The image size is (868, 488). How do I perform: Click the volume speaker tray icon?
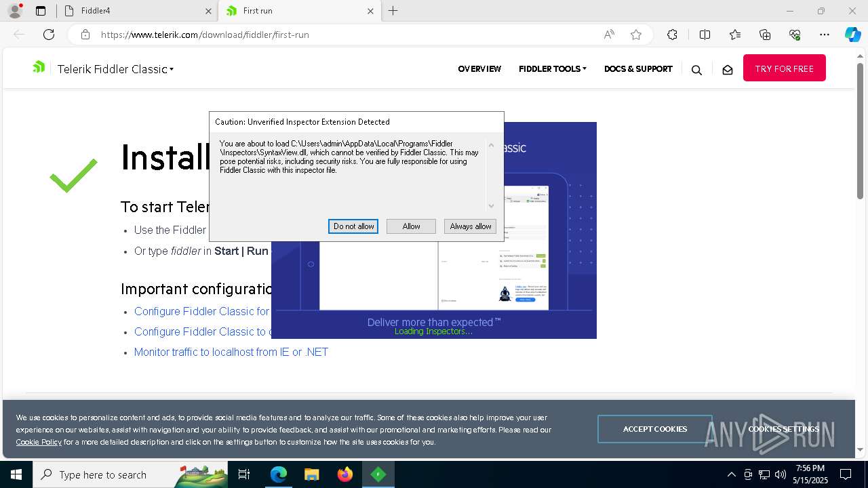tap(781, 474)
